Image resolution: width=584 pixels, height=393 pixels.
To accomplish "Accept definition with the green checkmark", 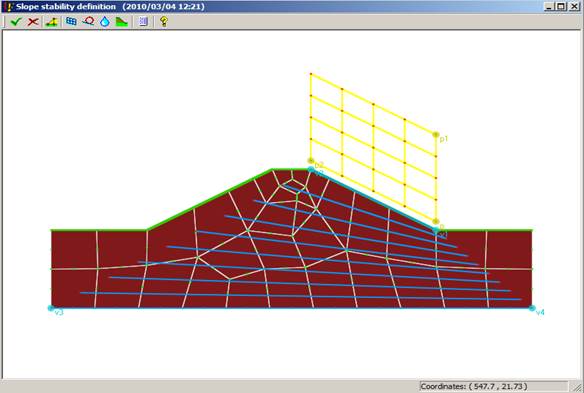I will point(15,22).
